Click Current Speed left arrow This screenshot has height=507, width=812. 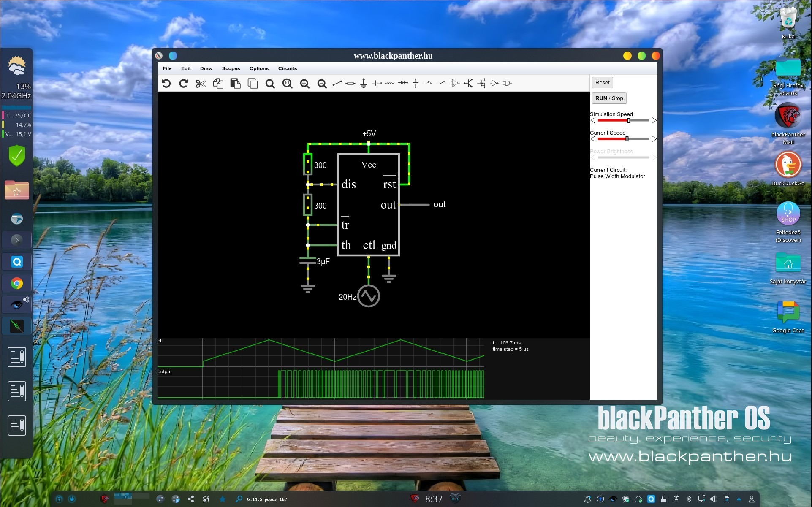coord(593,139)
